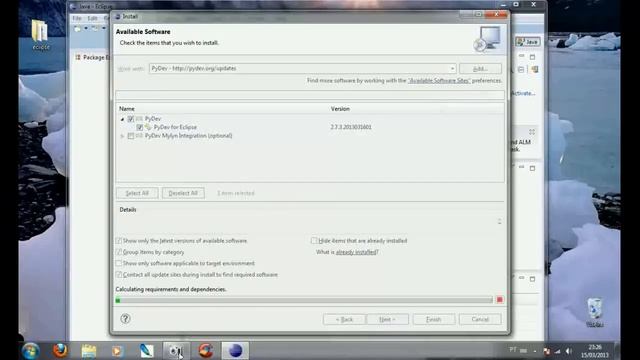Click the Cancel button in Install dialog
Viewport: 640px width, 360px height.
[480, 319]
